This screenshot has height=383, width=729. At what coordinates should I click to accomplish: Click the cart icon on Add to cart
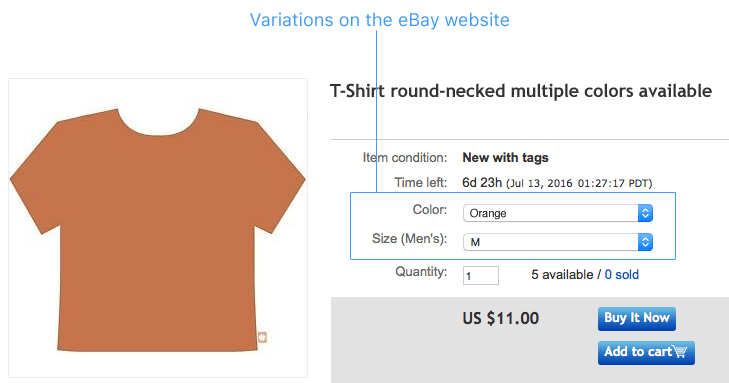(x=680, y=352)
